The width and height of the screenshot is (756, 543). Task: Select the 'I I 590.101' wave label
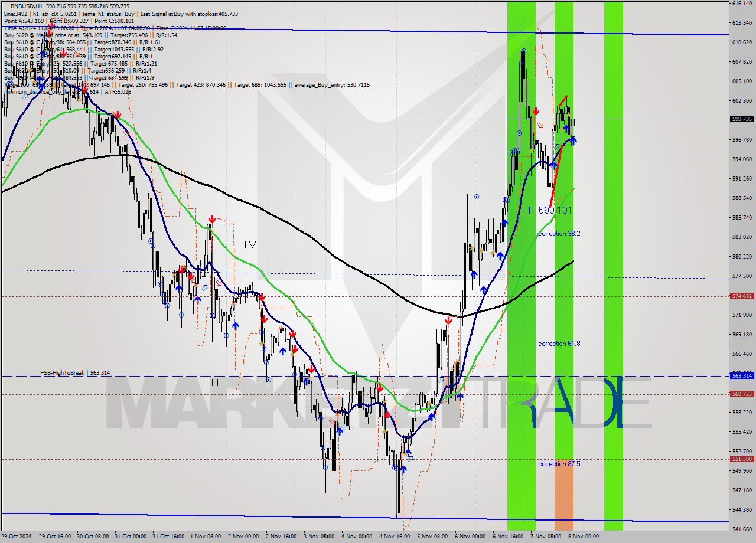tap(550, 210)
